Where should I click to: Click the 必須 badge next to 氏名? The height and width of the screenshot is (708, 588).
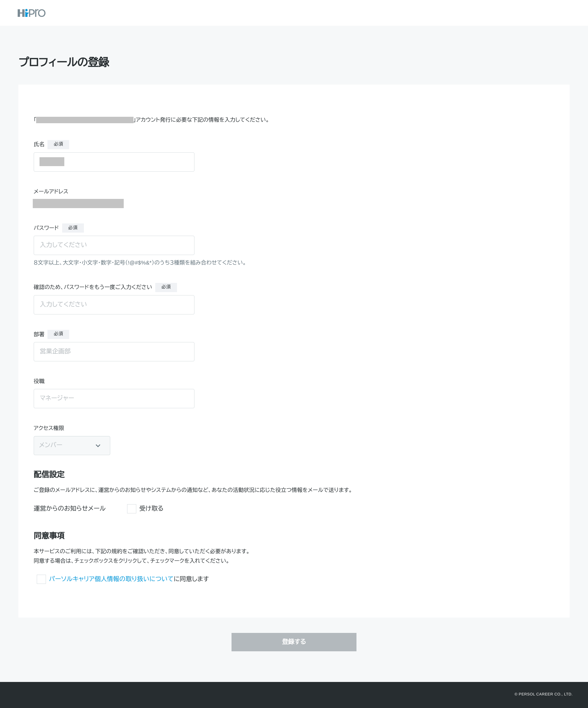(58, 144)
